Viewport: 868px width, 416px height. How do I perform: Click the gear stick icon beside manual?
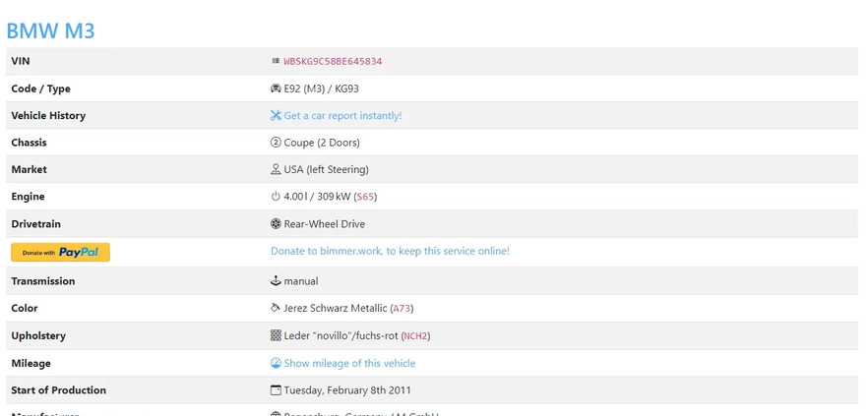pyautogui.click(x=276, y=281)
